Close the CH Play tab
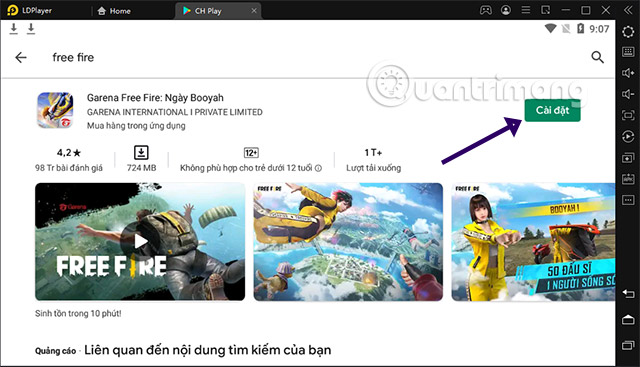Image resolution: width=640 pixels, height=367 pixels. tap(254, 11)
